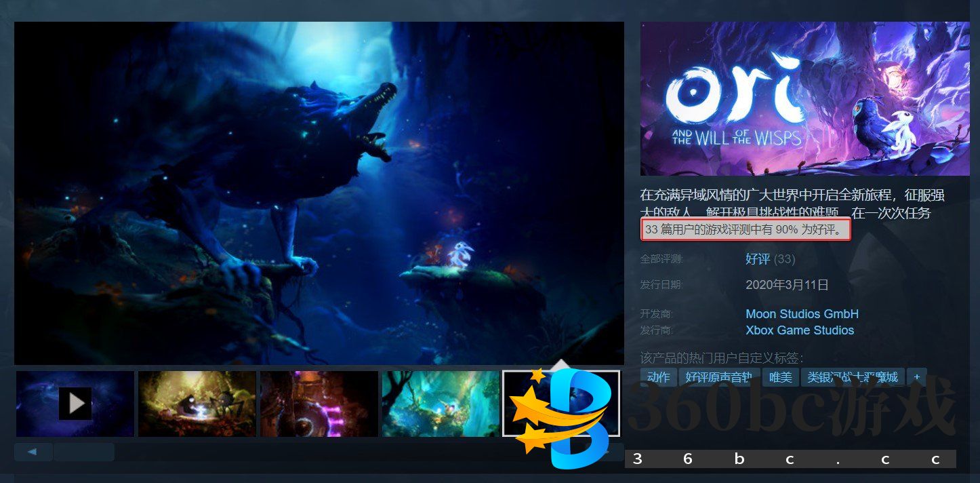The width and height of the screenshot is (980, 483).
Task: Click the video thumbnail in the carousel
Action: coord(75,403)
